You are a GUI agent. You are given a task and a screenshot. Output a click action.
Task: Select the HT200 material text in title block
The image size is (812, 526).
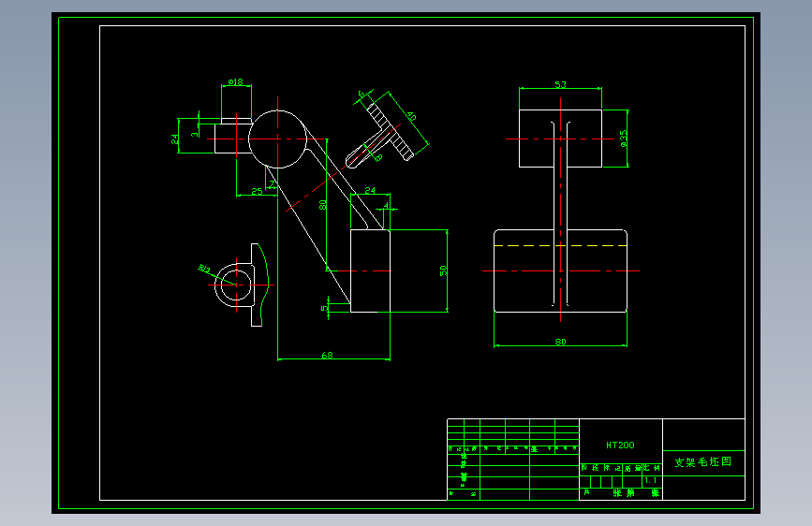(620, 446)
